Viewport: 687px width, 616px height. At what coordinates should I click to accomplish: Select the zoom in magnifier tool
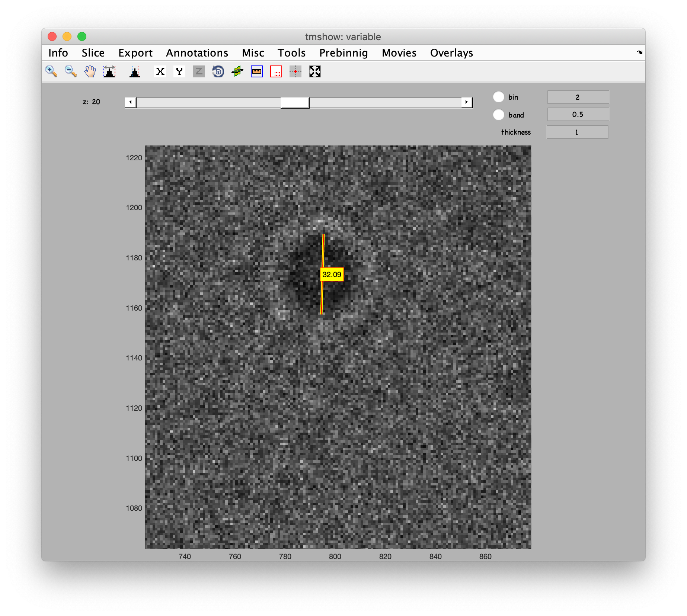tap(51, 71)
